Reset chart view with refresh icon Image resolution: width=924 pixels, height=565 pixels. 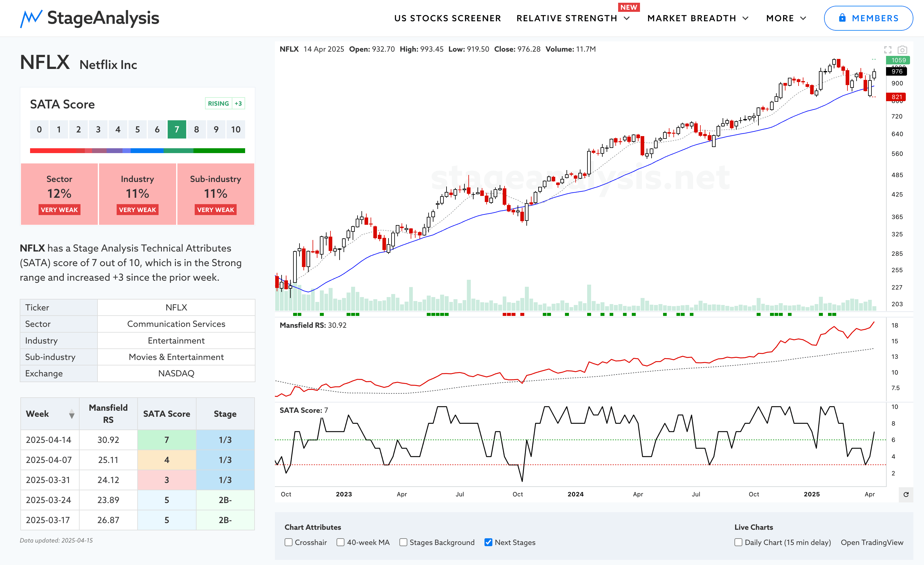[906, 494]
